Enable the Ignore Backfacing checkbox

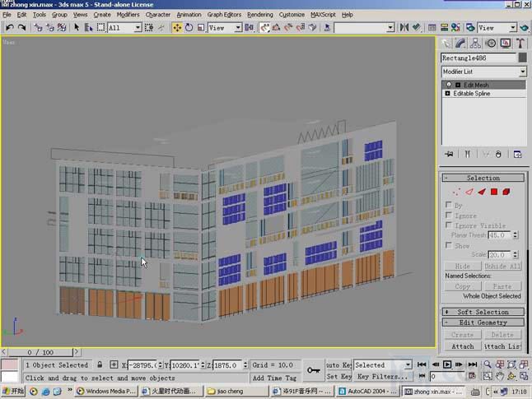tap(449, 215)
